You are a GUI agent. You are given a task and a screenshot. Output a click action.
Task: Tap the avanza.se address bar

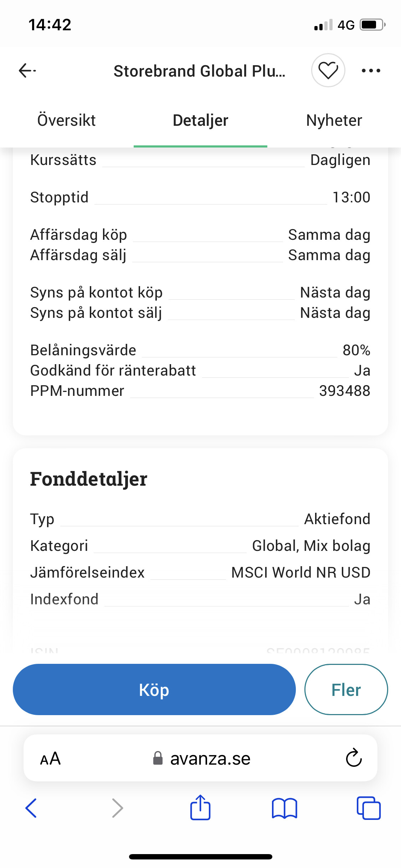pyautogui.click(x=210, y=759)
